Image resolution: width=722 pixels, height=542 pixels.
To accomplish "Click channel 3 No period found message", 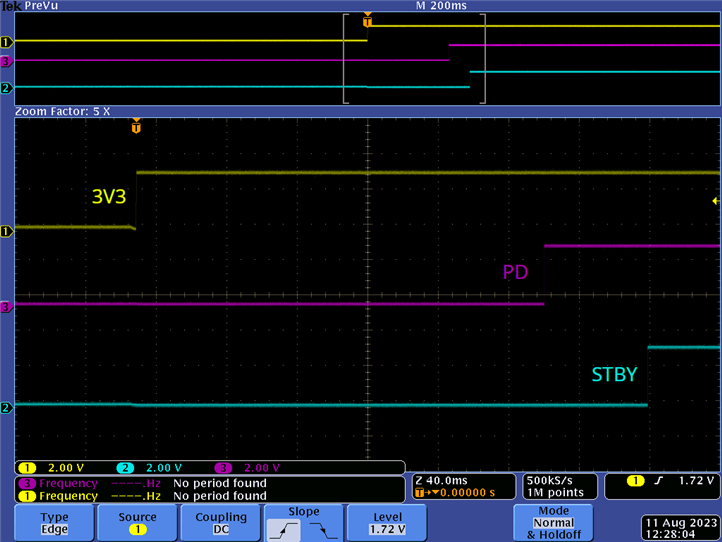I will (x=220, y=484).
